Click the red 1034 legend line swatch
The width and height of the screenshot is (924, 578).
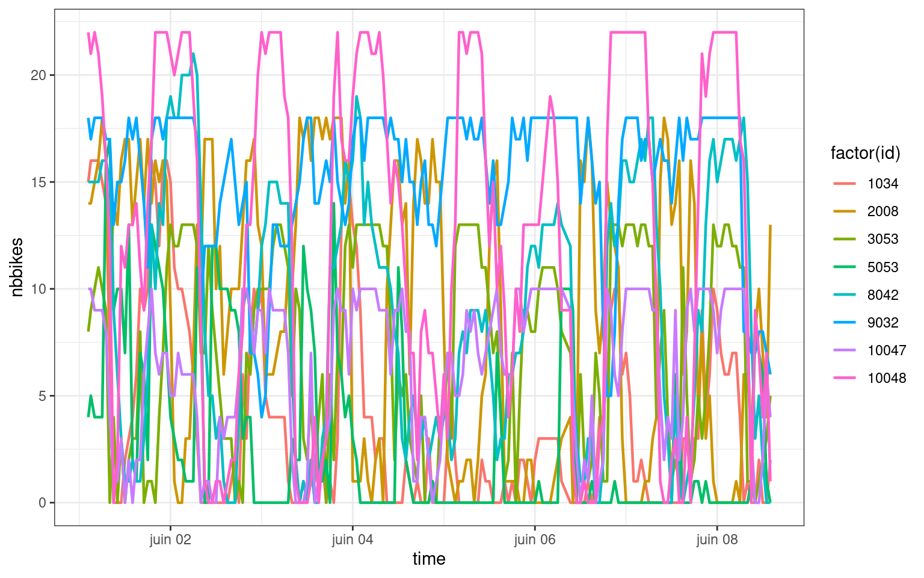844,184
